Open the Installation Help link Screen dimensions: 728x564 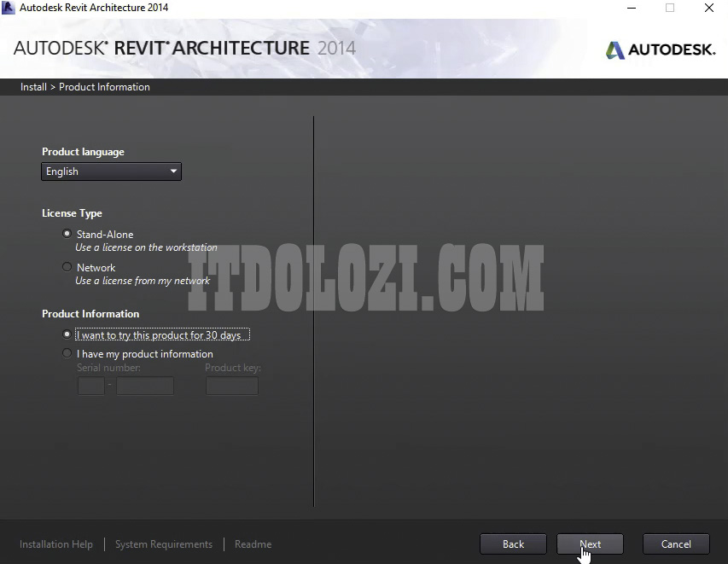point(56,544)
